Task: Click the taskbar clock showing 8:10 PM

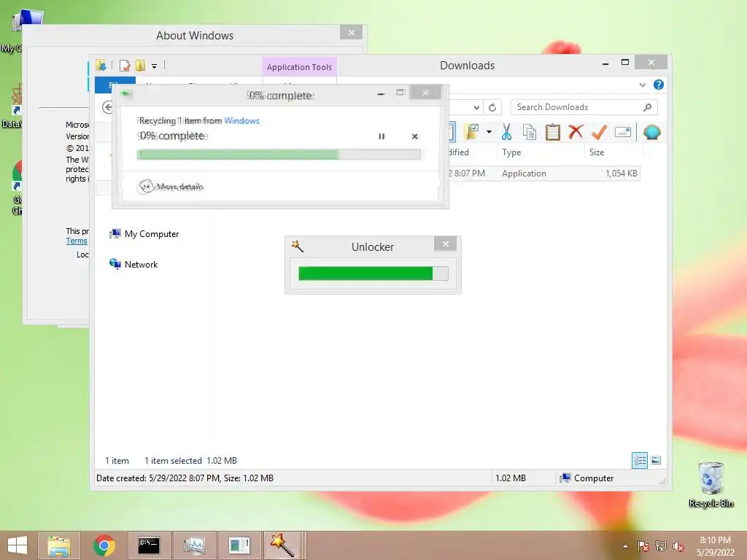Action: 716,545
